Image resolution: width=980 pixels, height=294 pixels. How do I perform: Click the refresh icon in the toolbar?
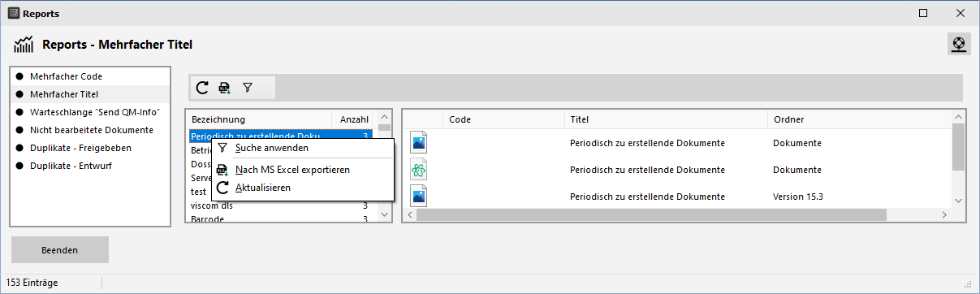203,88
